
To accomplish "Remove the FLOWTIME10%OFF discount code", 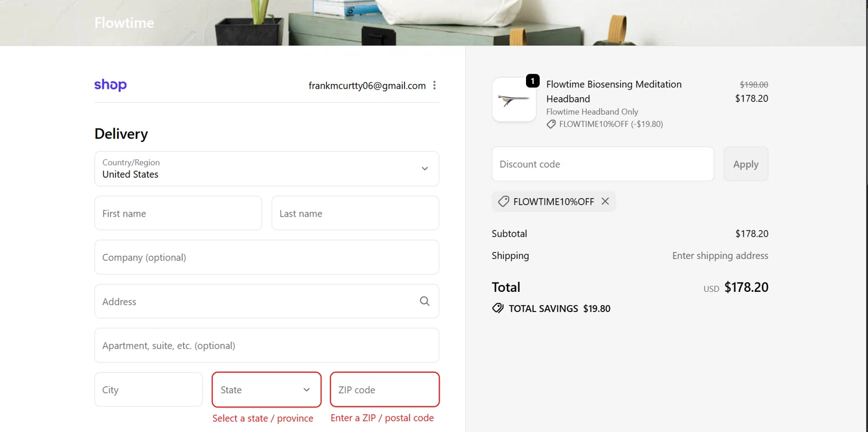I will point(605,202).
